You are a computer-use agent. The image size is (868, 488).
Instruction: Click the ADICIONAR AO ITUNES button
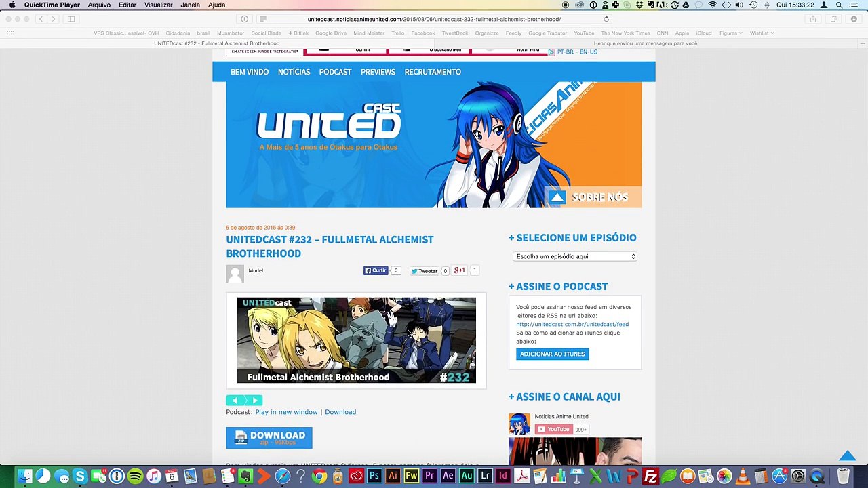coord(552,354)
